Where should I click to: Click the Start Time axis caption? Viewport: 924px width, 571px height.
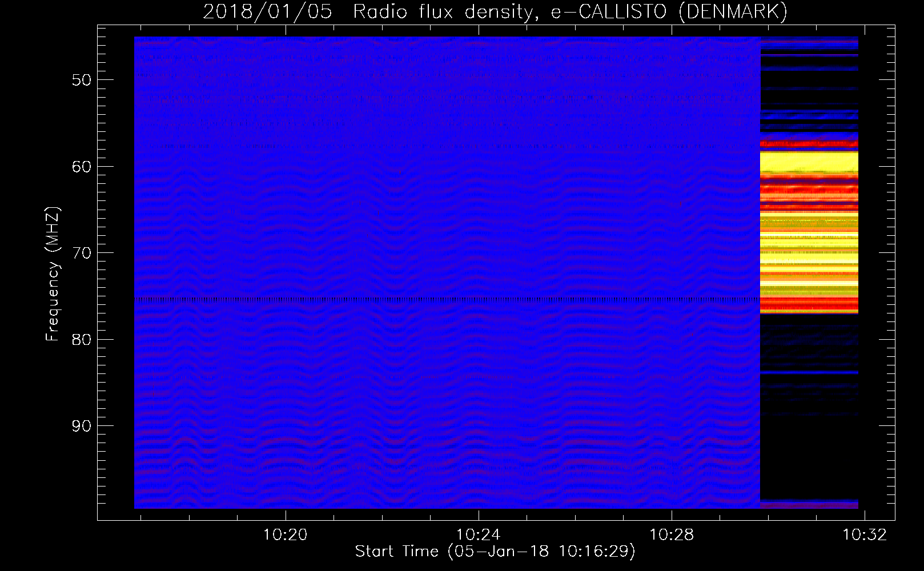(x=495, y=551)
